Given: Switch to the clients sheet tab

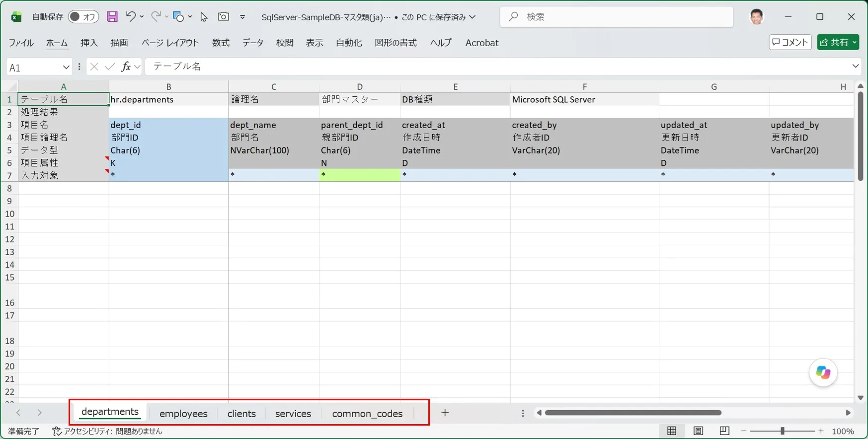Looking at the screenshot, I should [241, 413].
